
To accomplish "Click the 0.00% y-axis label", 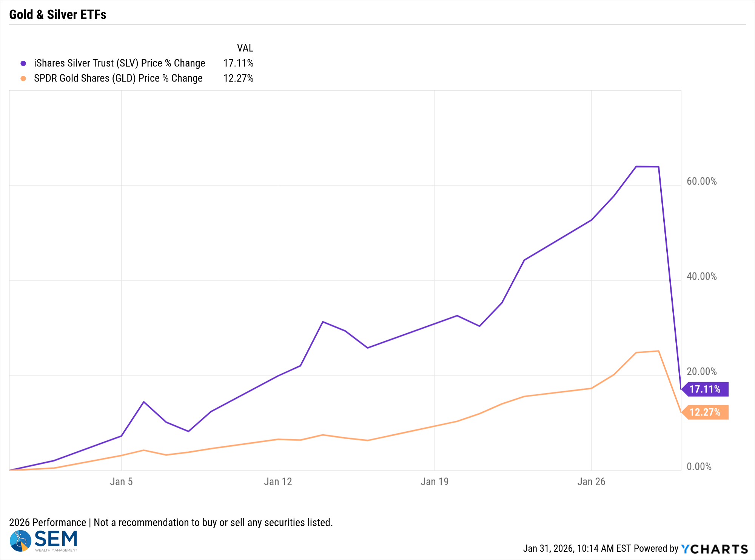I will (x=699, y=467).
